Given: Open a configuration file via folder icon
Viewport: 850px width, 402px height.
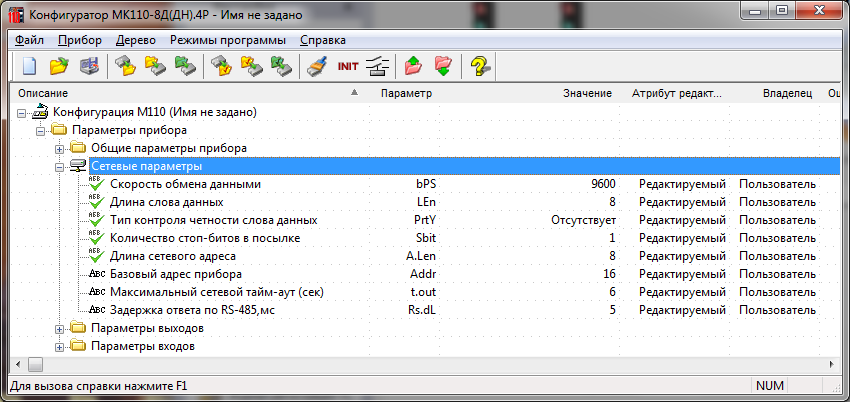Looking at the screenshot, I should 59,67.
